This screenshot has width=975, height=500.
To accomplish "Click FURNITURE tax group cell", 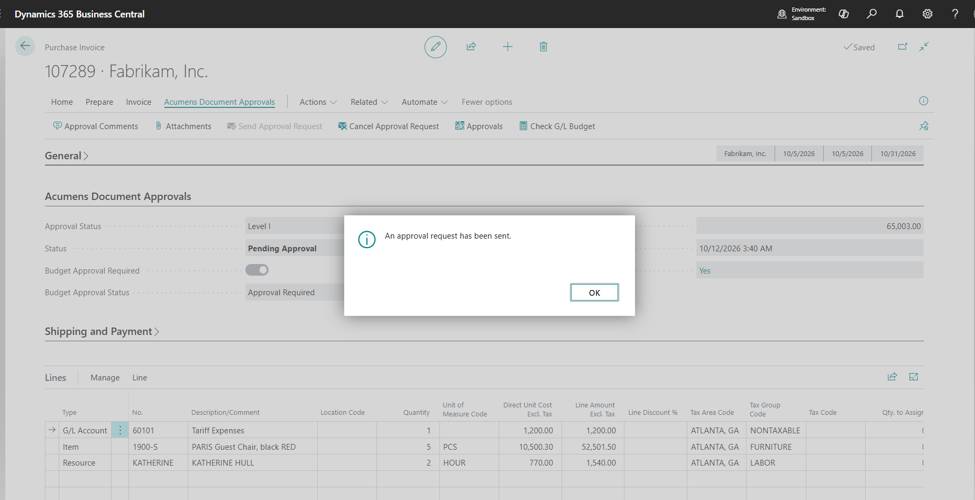I will [775, 447].
